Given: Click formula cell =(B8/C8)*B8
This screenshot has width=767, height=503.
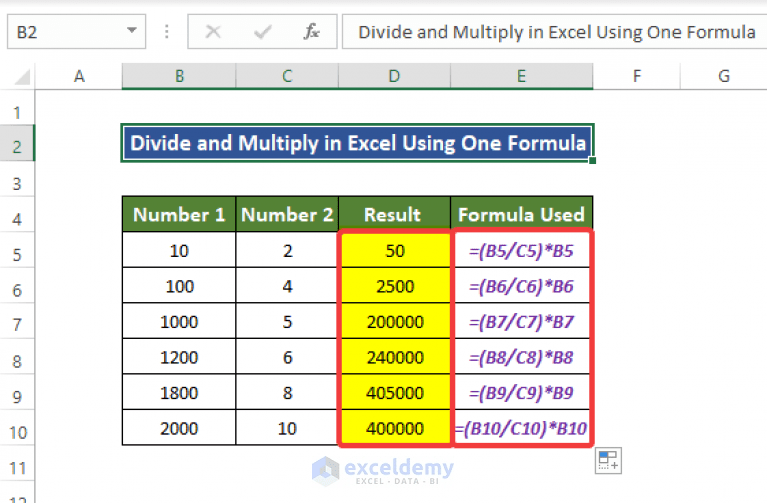Looking at the screenshot, I should 521,357.
